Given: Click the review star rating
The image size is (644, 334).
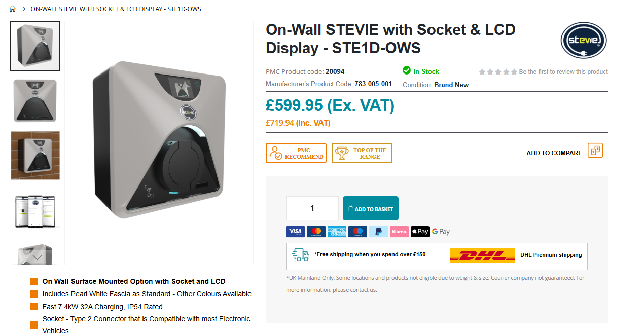Looking at the screenshot, I should (498, 72).
